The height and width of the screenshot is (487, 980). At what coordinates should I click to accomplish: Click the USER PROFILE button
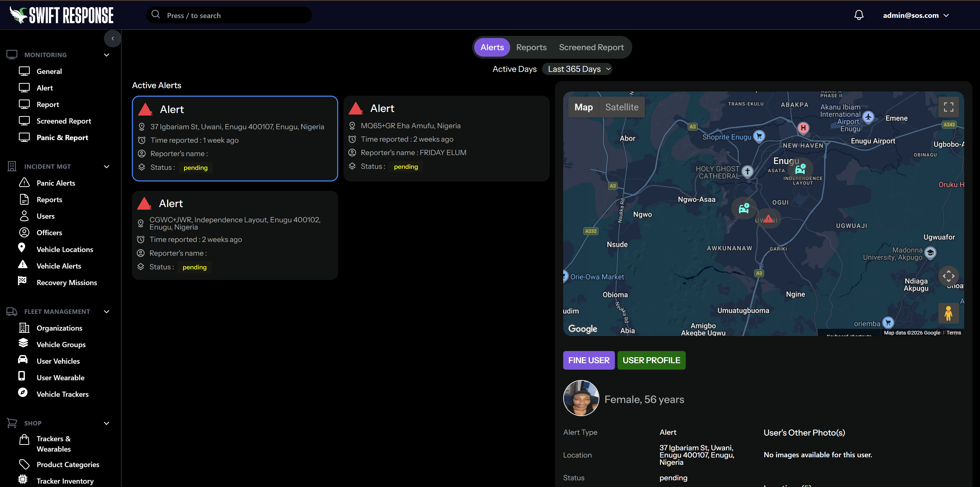651,360
